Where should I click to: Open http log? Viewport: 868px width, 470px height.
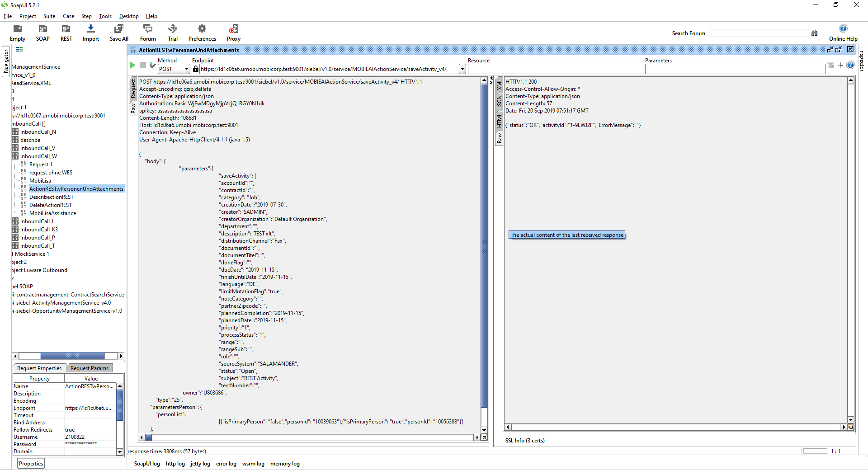175,464
